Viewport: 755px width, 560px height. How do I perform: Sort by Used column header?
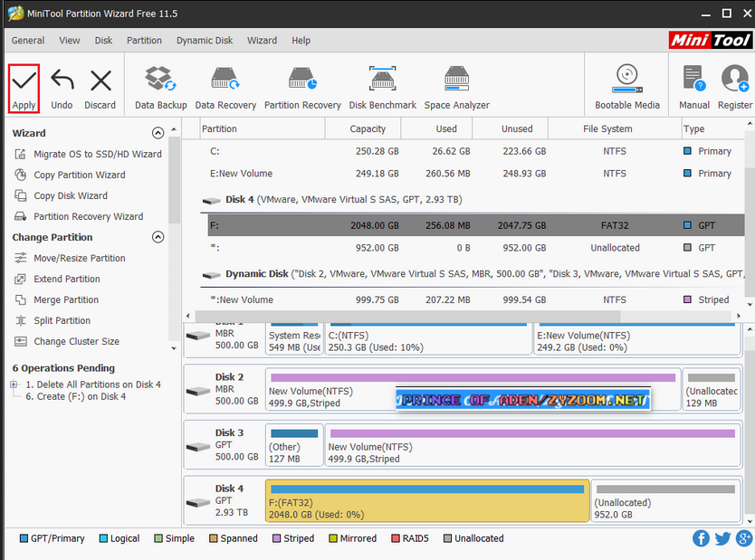pyautogui.click(x=436, y=128)
